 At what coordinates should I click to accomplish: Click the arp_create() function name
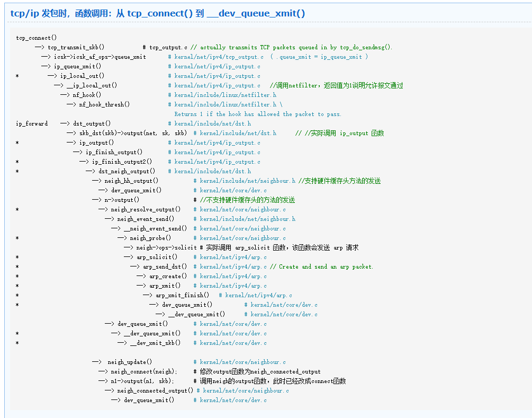click(x=168, y=277)
